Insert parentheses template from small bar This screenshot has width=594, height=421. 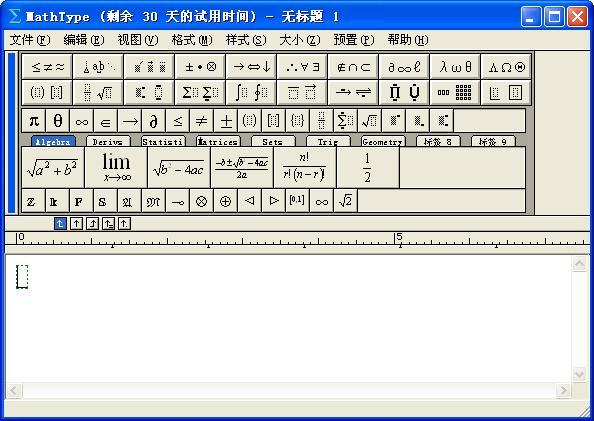(249, 121)
